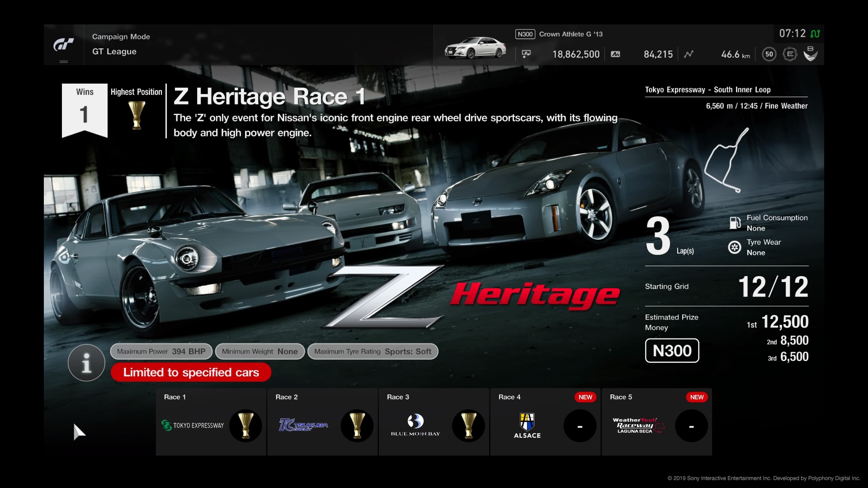Click the '6,560 m / 12:45 / Fine Weather' text
This screenshot has height=488, width=868.
757,106
